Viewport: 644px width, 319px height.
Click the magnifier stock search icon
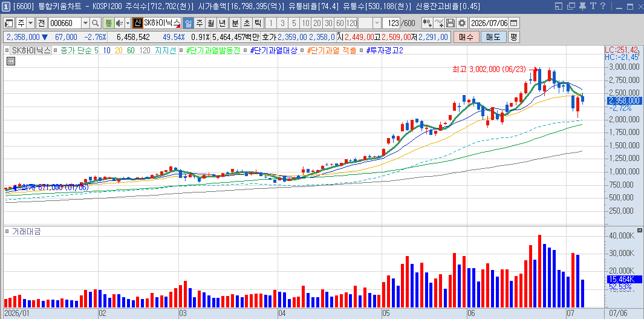[96, 23]
